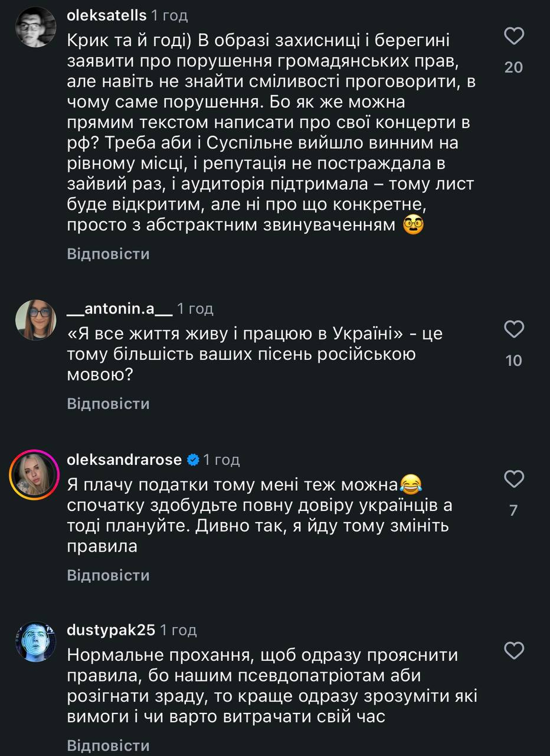The image size is (550, 756).
Task: Click the verified badge beside oleksandrarose
Action: click(193, 460)
